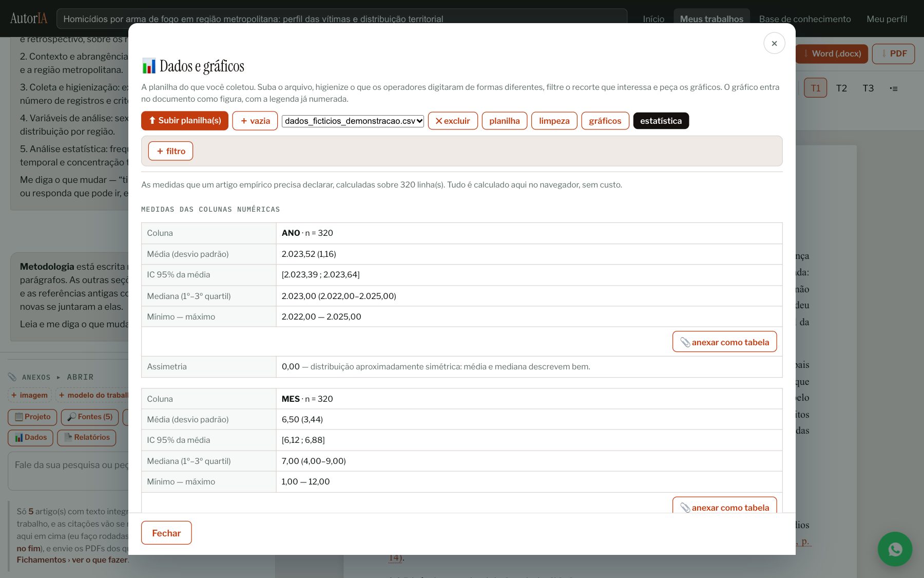Open the Relatórios panel button
This screenshot has height=578, width=924.
click(x=87, y=437)
